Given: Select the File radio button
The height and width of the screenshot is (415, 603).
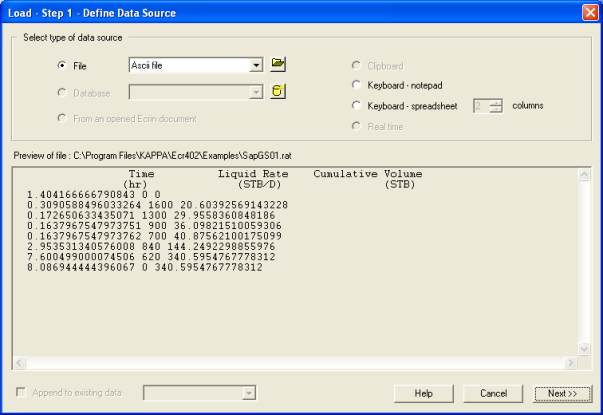Looking at the screenshot, I should (63, 66).
